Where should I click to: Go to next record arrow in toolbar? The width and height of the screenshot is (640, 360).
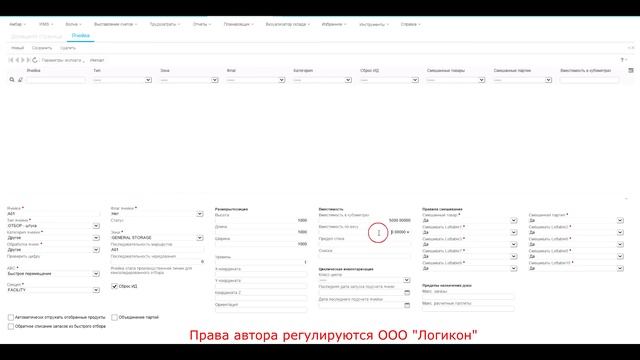(23, 60)
